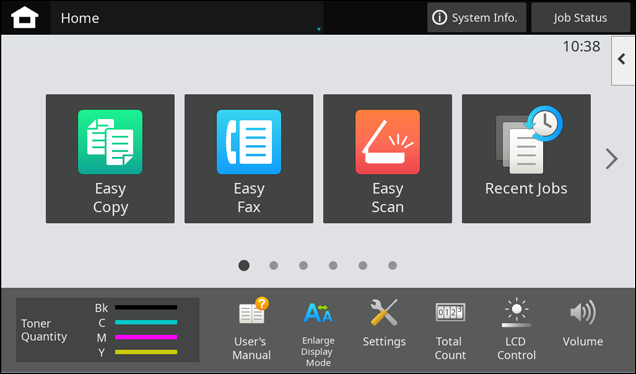Launch the Easy Fax function
Image resolution: width=636 pixels, height=374 pixels.
[249, 159]
